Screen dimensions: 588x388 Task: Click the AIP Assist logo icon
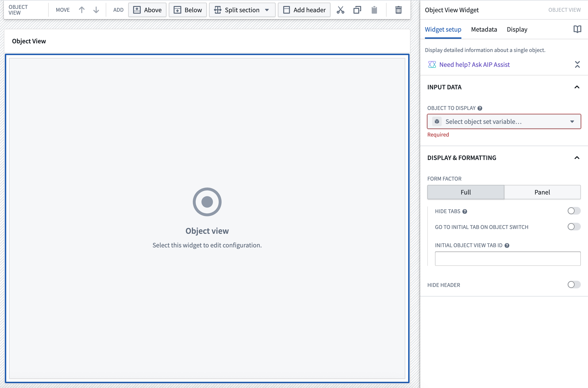point(432,65)
